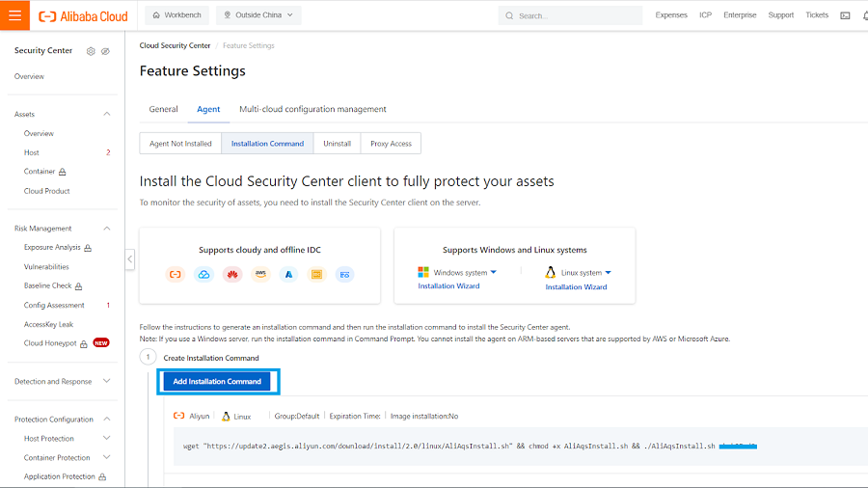The image size is (868, 488).
Task: Switch to Multi-cloud configuration management tab
Action: (312, 109)
